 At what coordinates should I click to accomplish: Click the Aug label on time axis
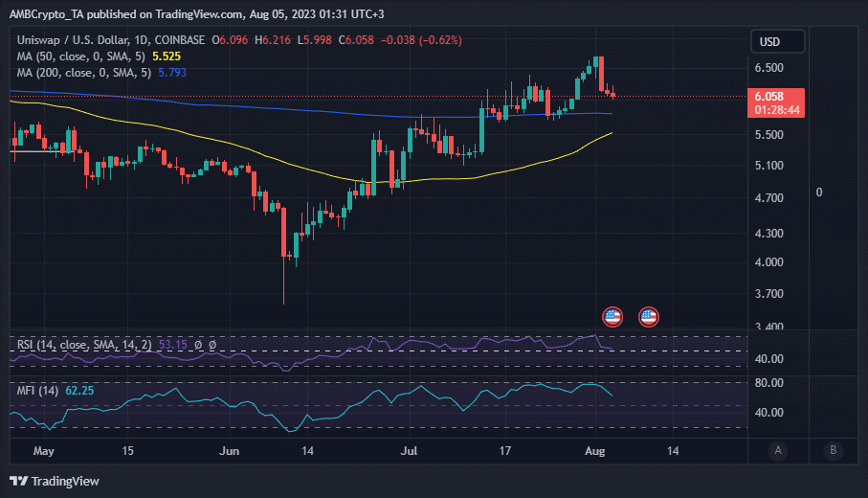pyautogui.click(x=594, y=451)
